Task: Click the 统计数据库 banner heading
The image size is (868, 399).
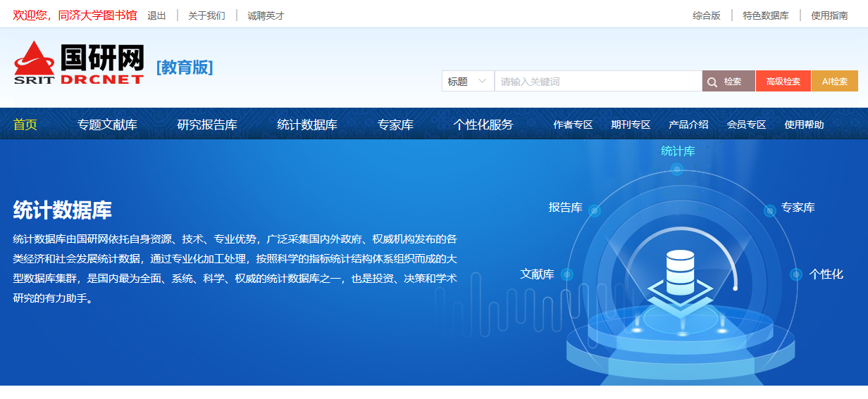Action: (x=63, y=210)
